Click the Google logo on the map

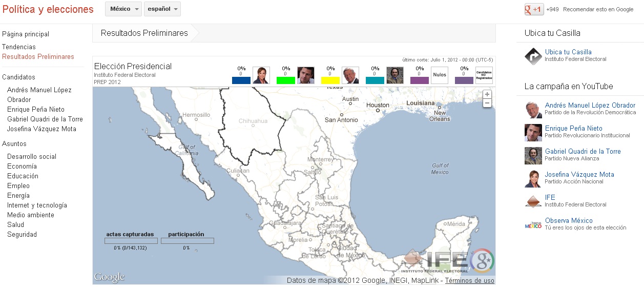[109, 277]
